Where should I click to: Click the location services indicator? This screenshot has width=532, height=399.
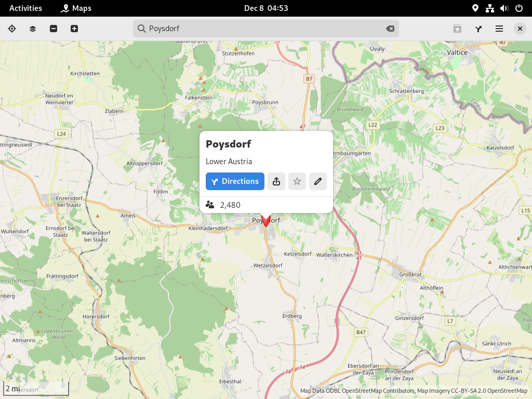tap(475, 8)
